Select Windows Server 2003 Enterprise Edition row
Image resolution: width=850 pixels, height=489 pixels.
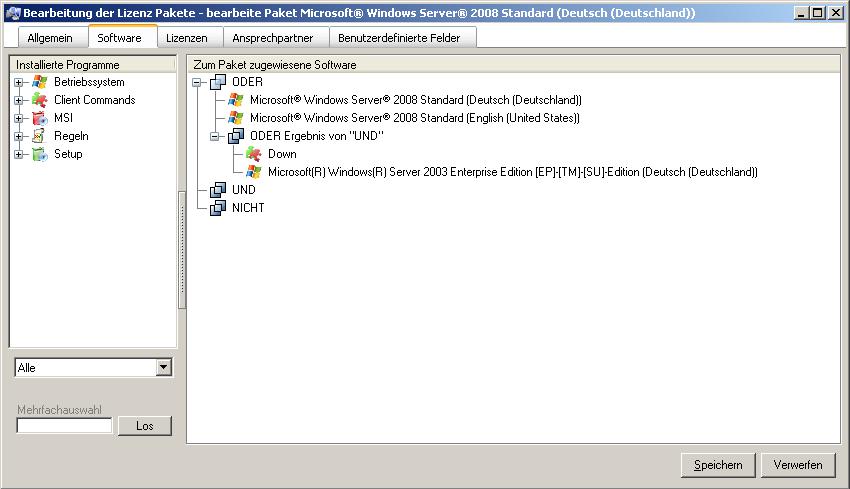click(x=513, y=172)
